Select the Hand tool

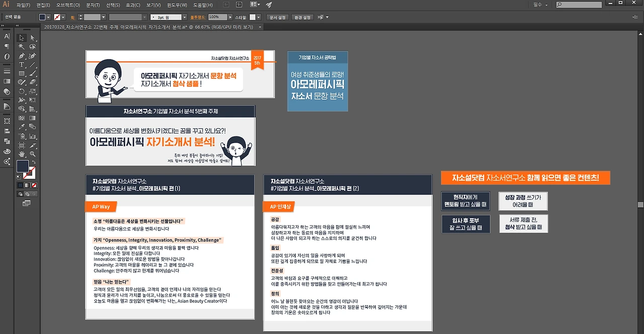[x=22, y=154]
